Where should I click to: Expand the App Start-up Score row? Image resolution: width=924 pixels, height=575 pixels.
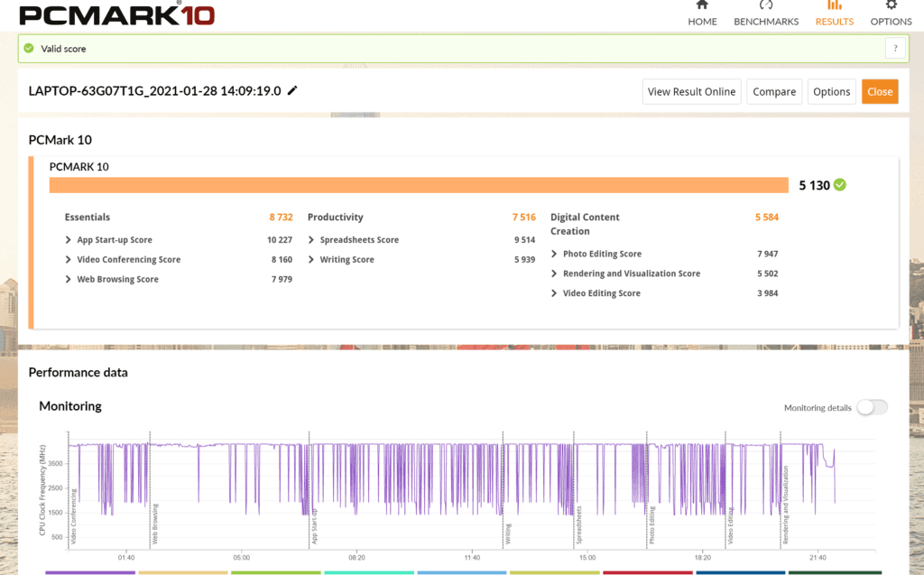coord(69,240)
